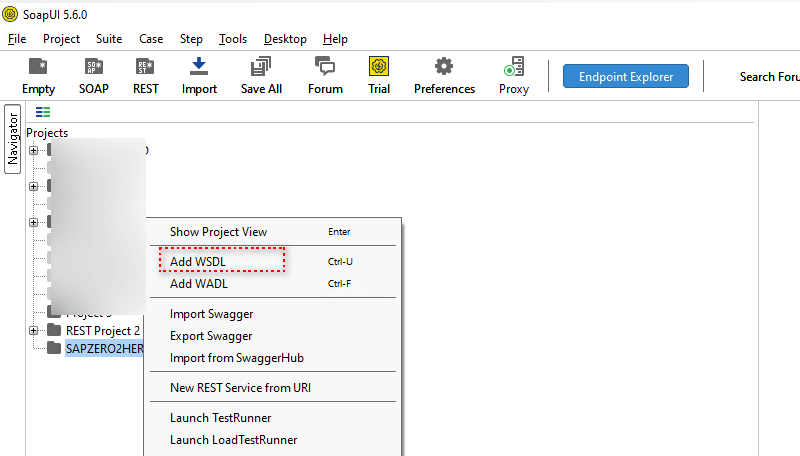Click the Save All toolbar icon
Viewport: 800px width, 456px height.
click(261, 67)
